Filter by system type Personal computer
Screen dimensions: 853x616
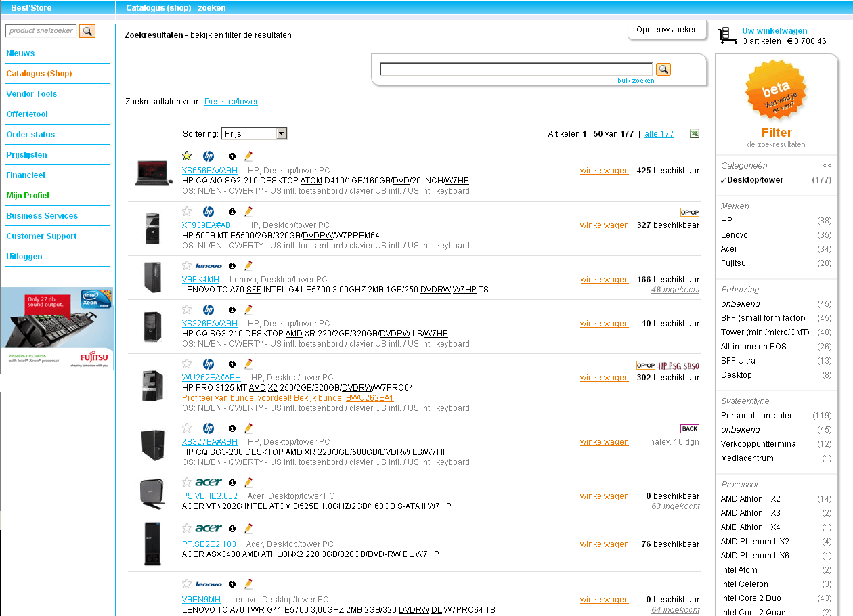(756, 416)
